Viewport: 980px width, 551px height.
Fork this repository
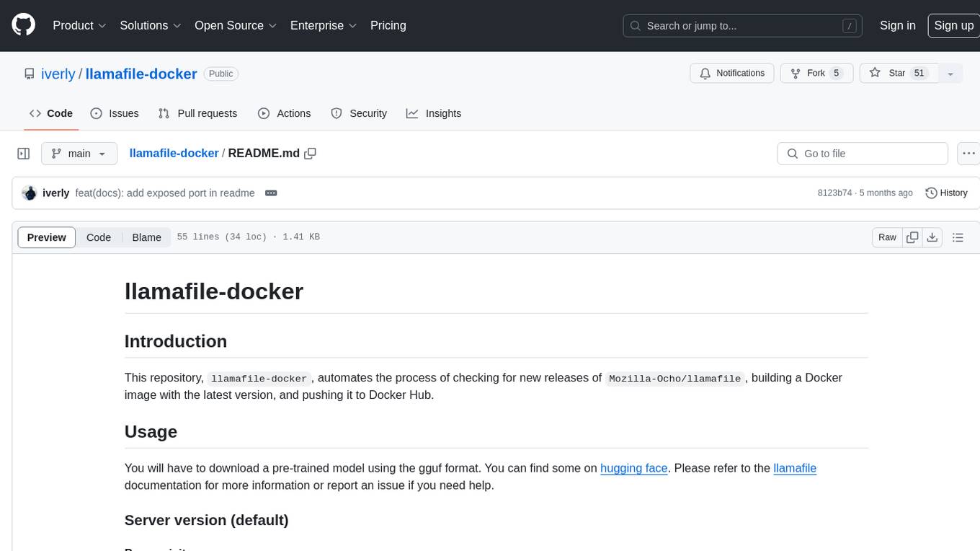pyautogui.click(x=816, y=74)
